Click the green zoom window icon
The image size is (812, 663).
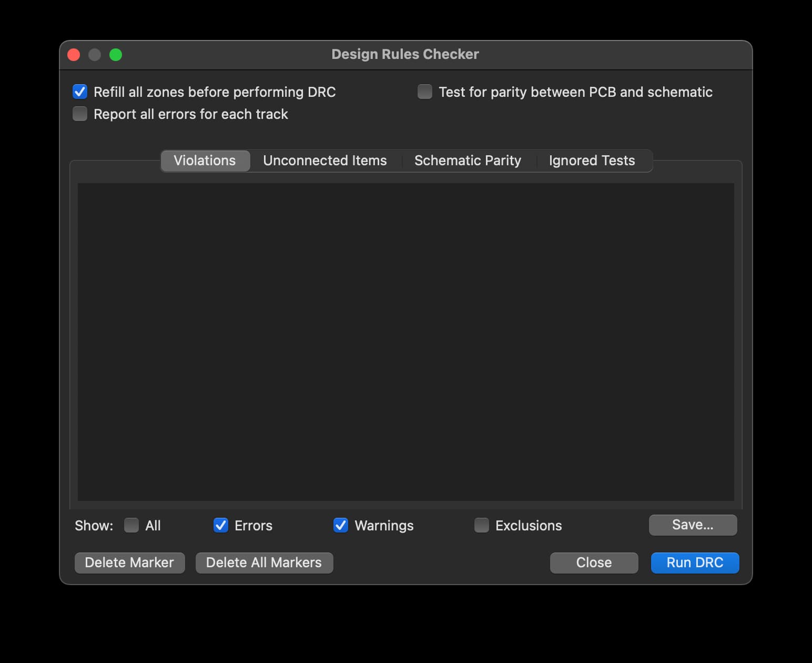click(x=116, y=55)
